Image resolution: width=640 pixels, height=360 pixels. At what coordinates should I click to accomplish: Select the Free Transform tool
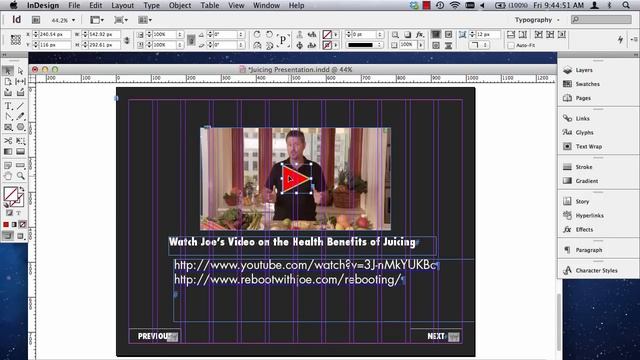tap(20, 141)
